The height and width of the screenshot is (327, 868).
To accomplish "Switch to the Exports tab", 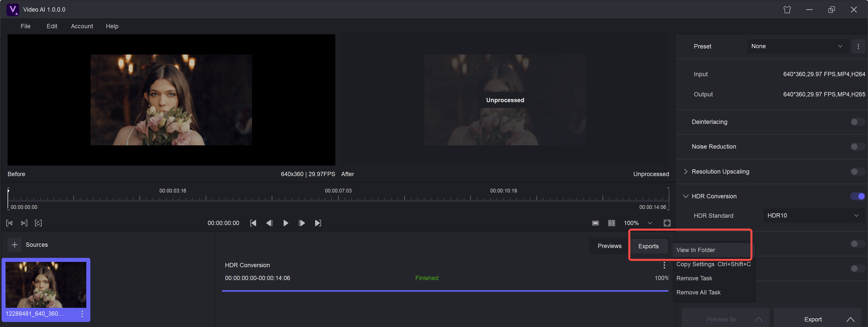I will [x=648, y=246].
